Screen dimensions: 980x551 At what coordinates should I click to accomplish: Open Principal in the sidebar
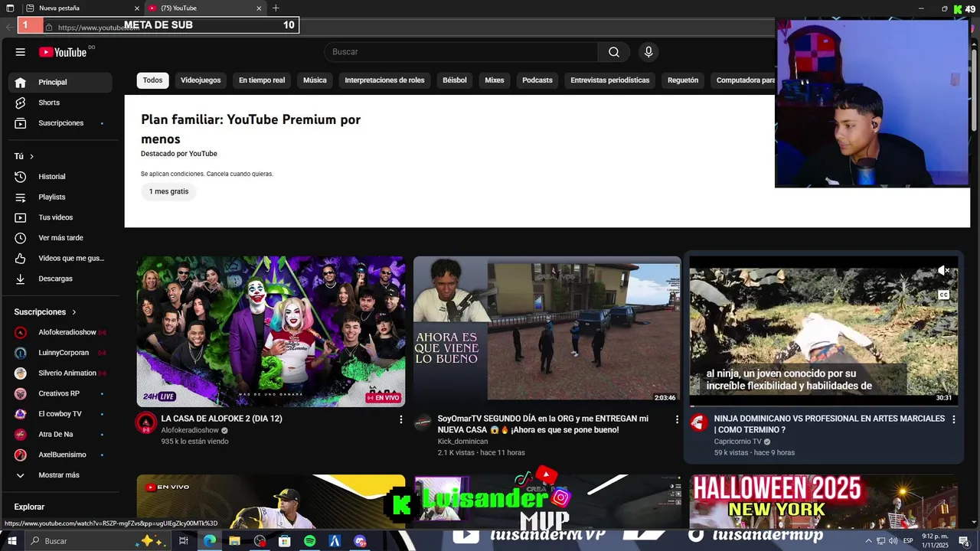point(60,82)
